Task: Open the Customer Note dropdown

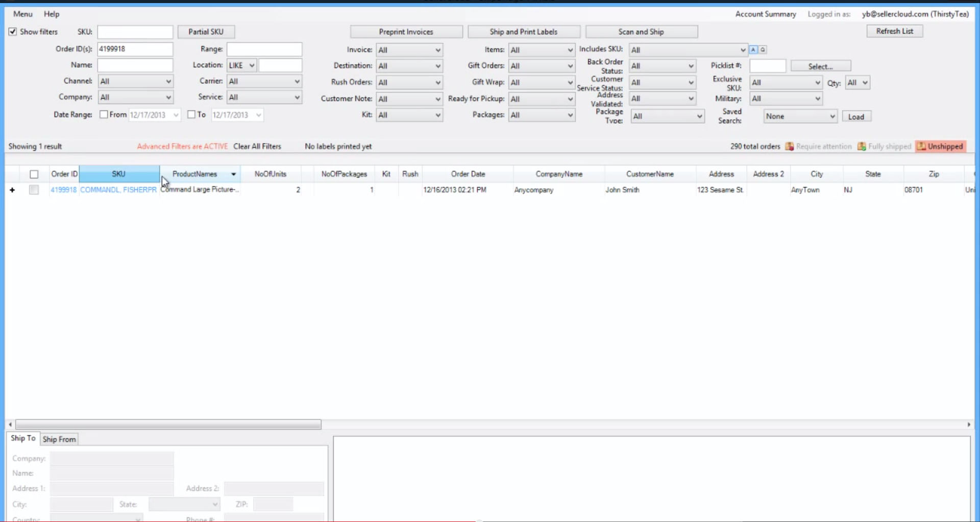Action: click(x=409, y=99)
